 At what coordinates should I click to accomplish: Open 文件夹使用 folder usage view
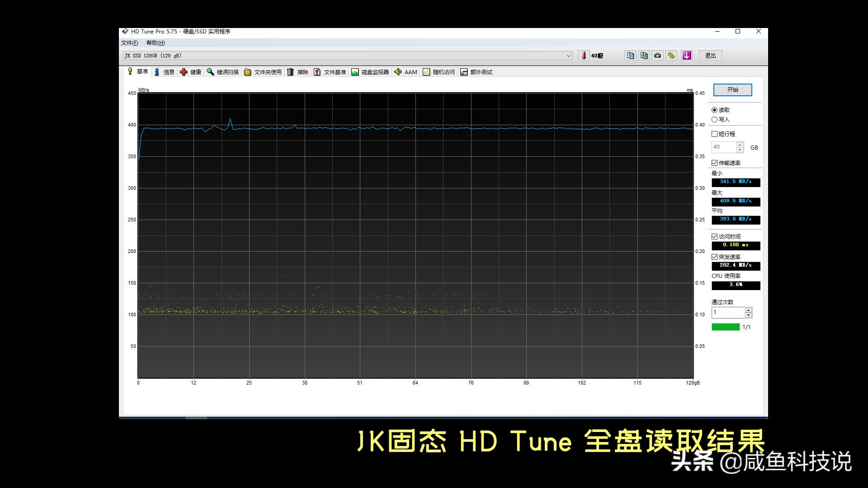248,71
